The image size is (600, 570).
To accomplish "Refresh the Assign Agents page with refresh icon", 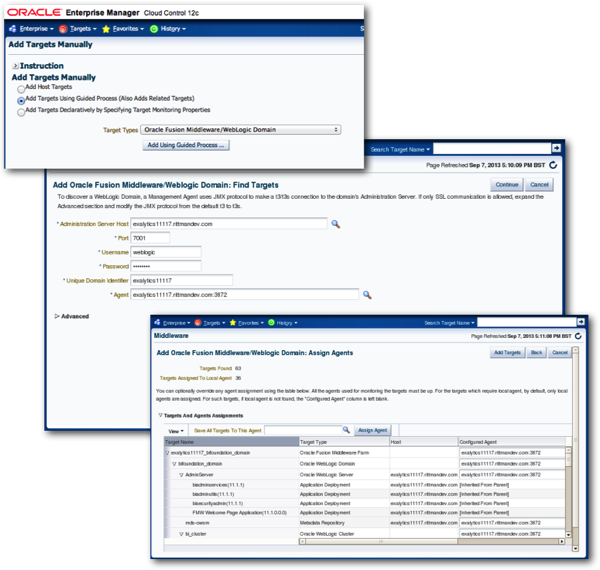I will coord(578,336).
